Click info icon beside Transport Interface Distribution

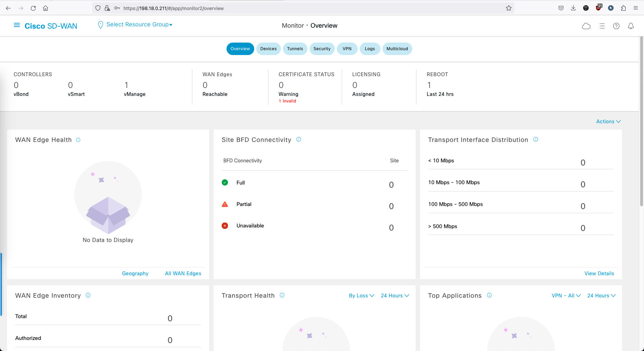point(536,139)
